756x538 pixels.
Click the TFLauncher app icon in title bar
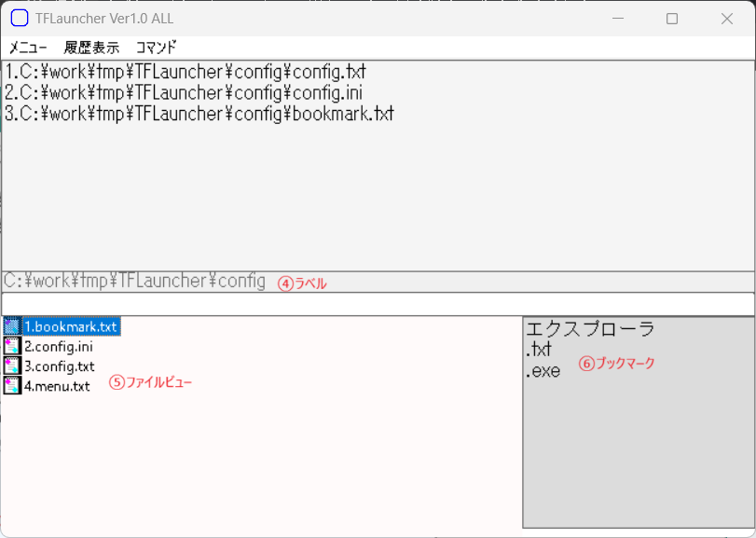[19, 19]
